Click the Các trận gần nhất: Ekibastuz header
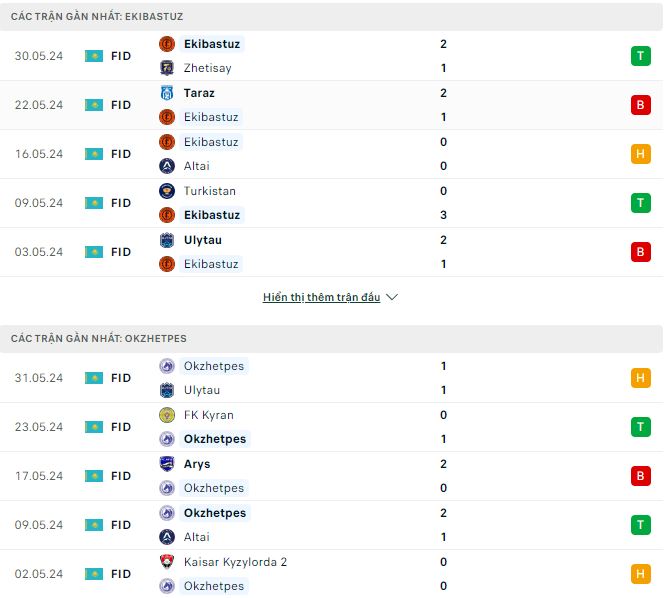Image resolution: width=668 pixels, height=598 pixels. pyautogui.click(x=97, y=17)
